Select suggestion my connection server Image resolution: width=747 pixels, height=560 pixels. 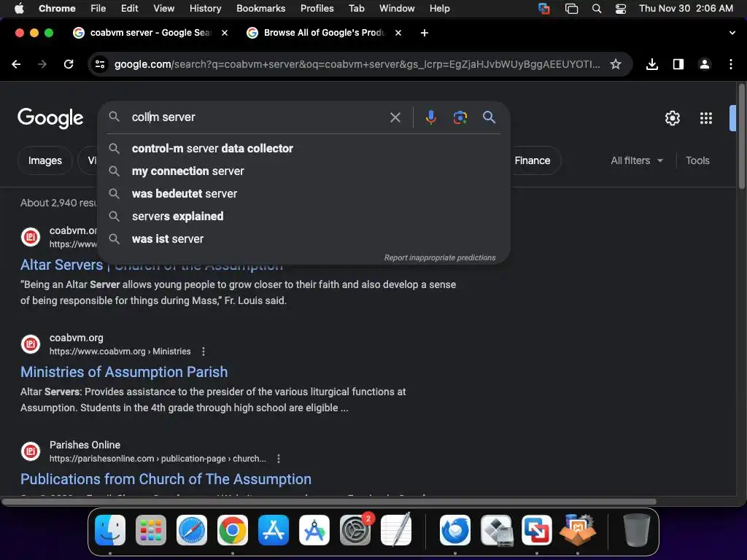pos(304,171)
